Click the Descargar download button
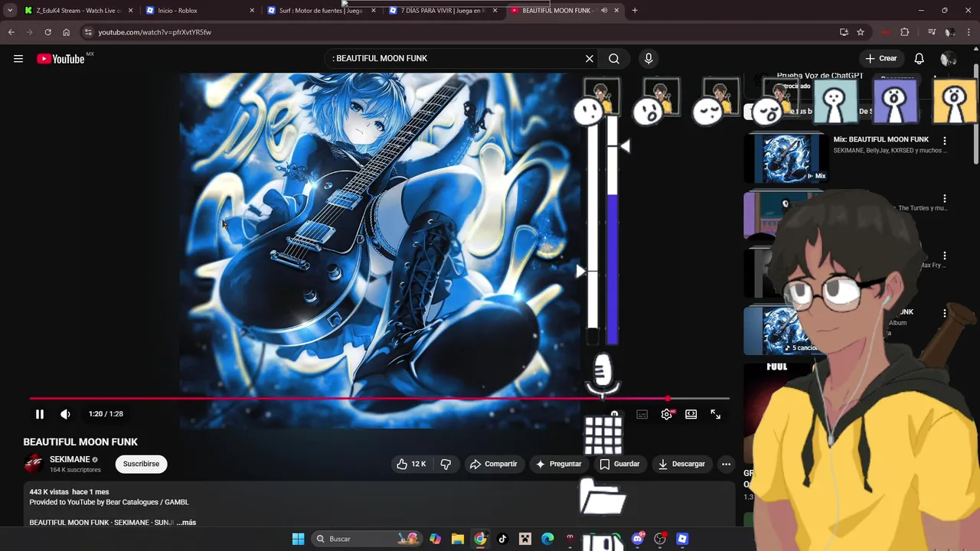This screenshot has height=551, width=980. (x=681, y=464)
